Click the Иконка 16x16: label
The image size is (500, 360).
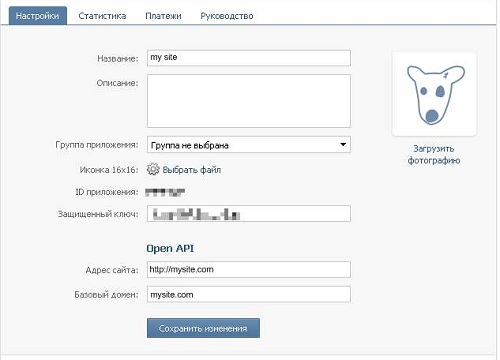coord(109,170)
